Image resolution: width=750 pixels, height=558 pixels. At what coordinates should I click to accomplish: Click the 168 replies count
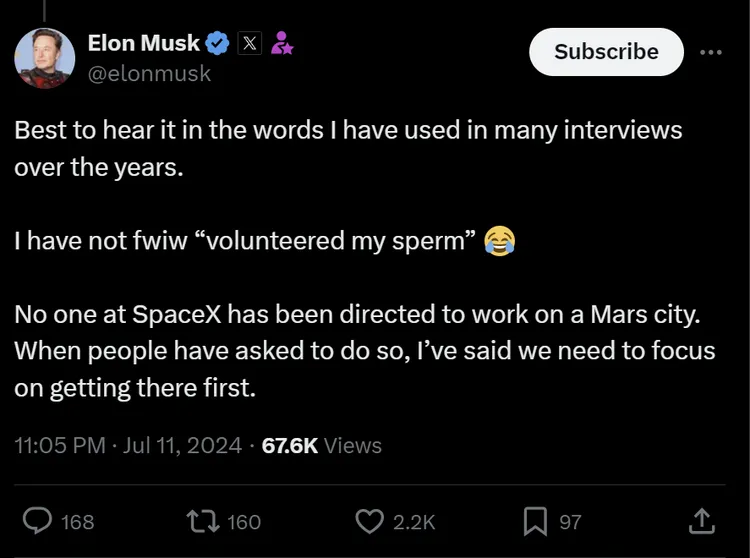coord(78,522)
